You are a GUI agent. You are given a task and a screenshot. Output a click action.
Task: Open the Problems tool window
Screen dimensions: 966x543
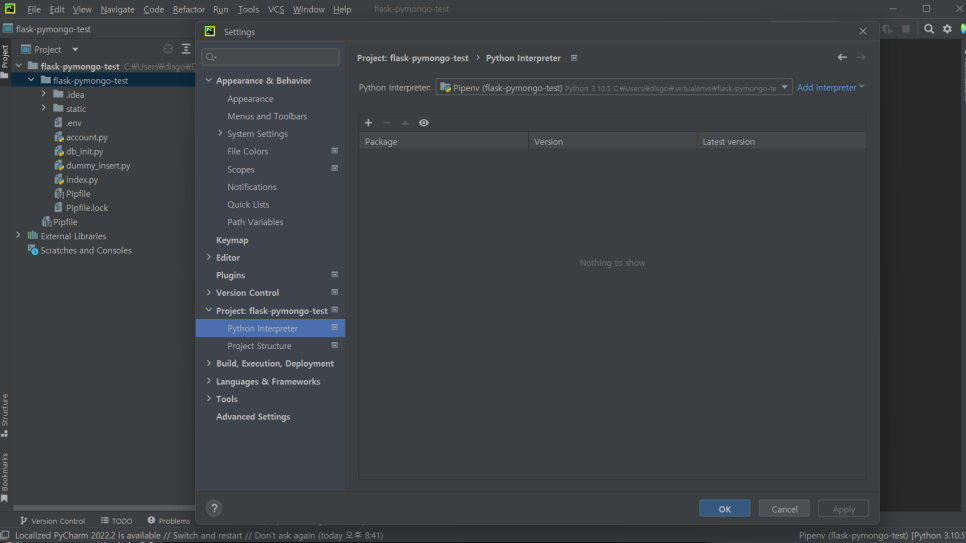(168, 521)
